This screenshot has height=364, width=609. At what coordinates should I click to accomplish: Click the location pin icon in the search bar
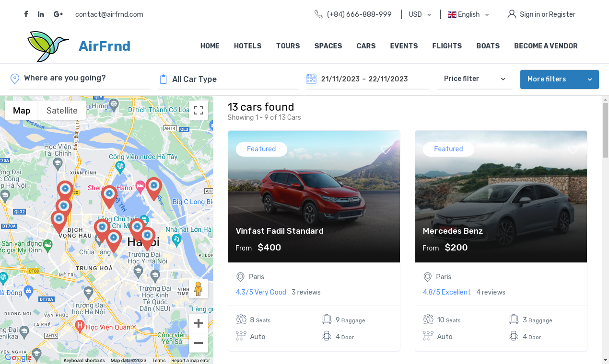(15, 79)
